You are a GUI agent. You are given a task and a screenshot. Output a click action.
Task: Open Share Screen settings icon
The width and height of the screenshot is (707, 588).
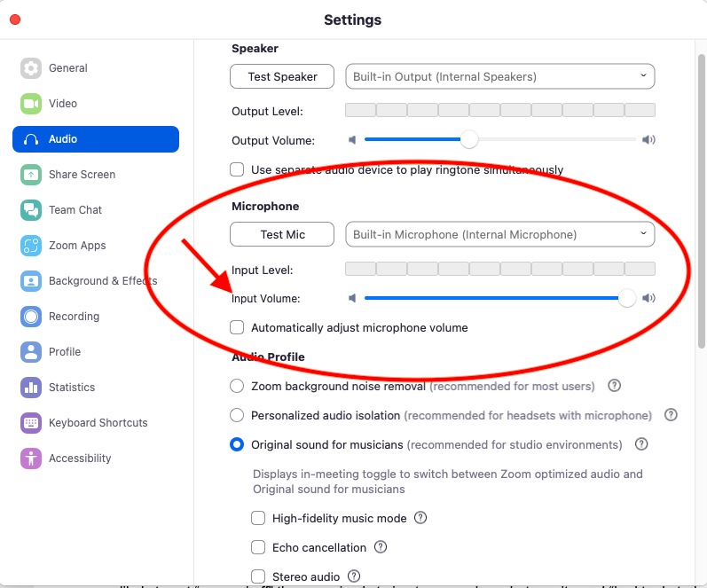(31, 175)
